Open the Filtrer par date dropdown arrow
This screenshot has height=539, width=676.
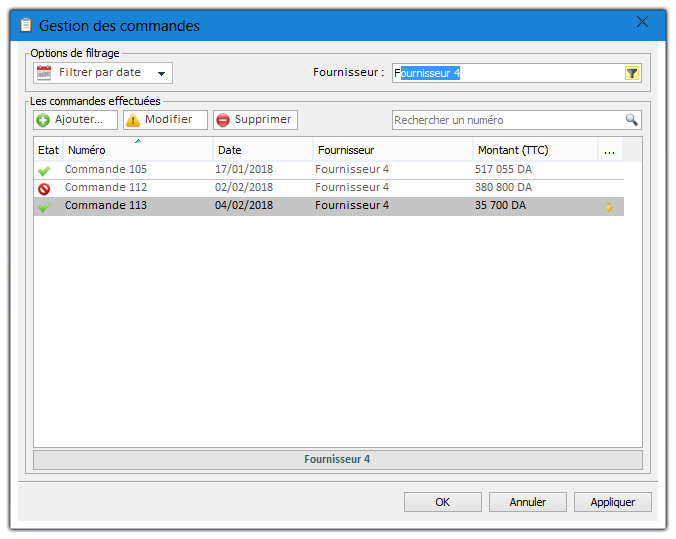[x=161, y=74]
